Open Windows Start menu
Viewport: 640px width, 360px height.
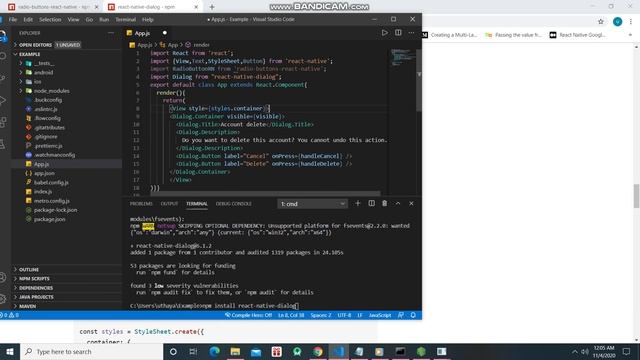10,351
